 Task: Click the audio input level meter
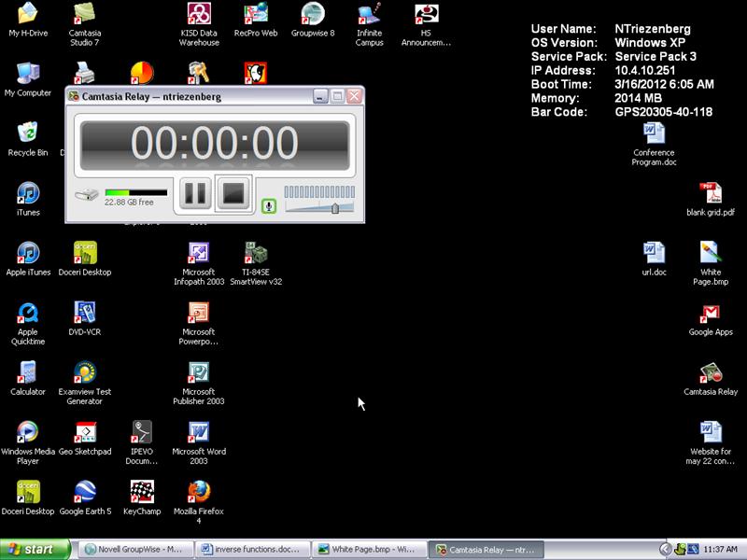click(x=319, y=191)
